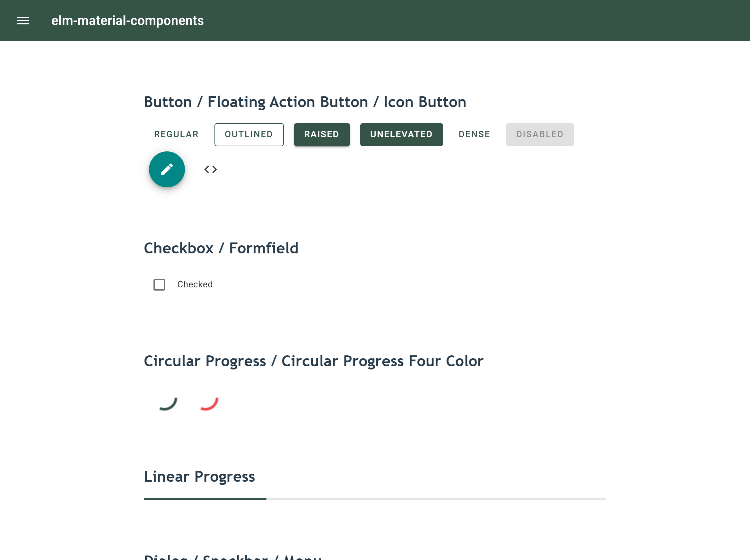Click the unfilled track of linear progress bar
This screenshot has height=560, width=750.
pos(436,499)
